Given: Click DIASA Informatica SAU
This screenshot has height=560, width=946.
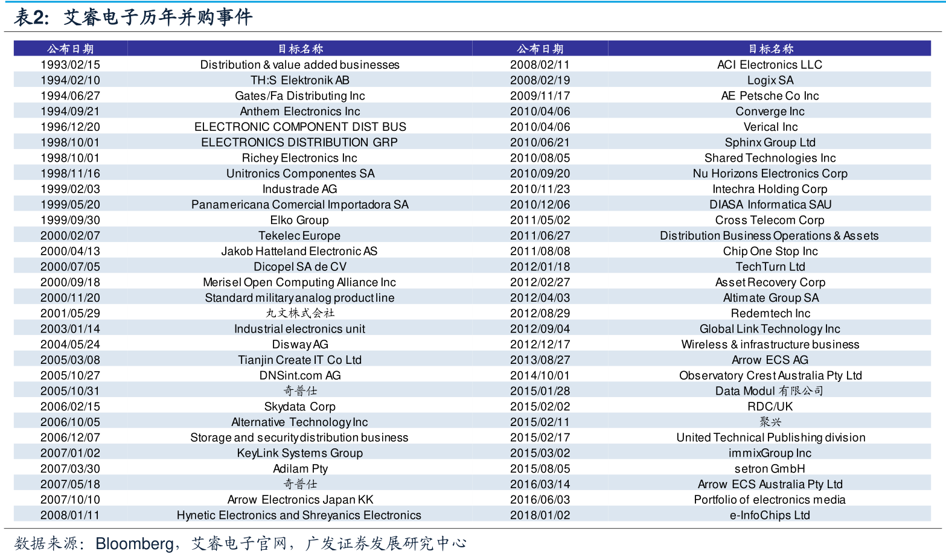Looking at the screenshot, I should click(770, 205).
